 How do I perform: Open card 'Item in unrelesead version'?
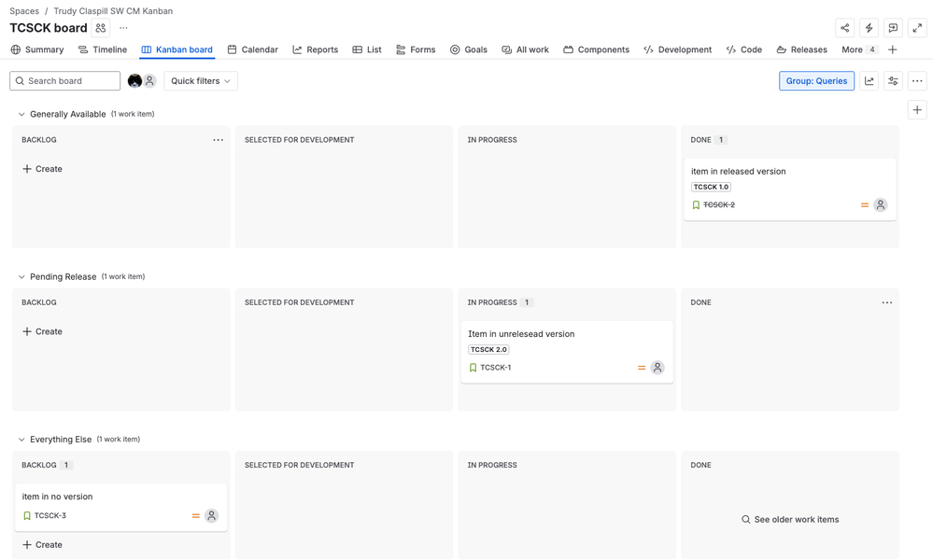[x=567, y=352]
